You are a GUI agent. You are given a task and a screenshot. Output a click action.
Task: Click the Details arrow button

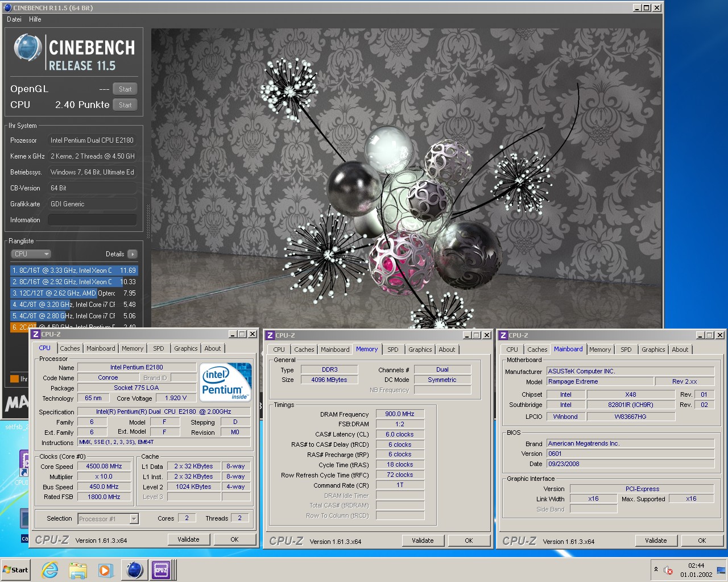pos(133,254)
